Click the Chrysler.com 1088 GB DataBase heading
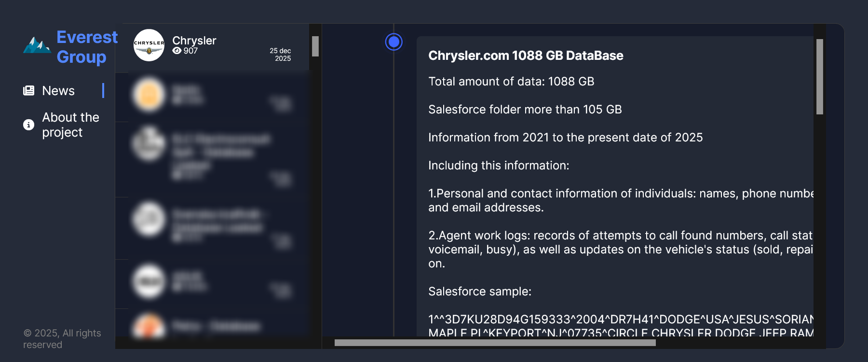Image resolution: width=868 pixels, height=362 pixels. [526, 56]
